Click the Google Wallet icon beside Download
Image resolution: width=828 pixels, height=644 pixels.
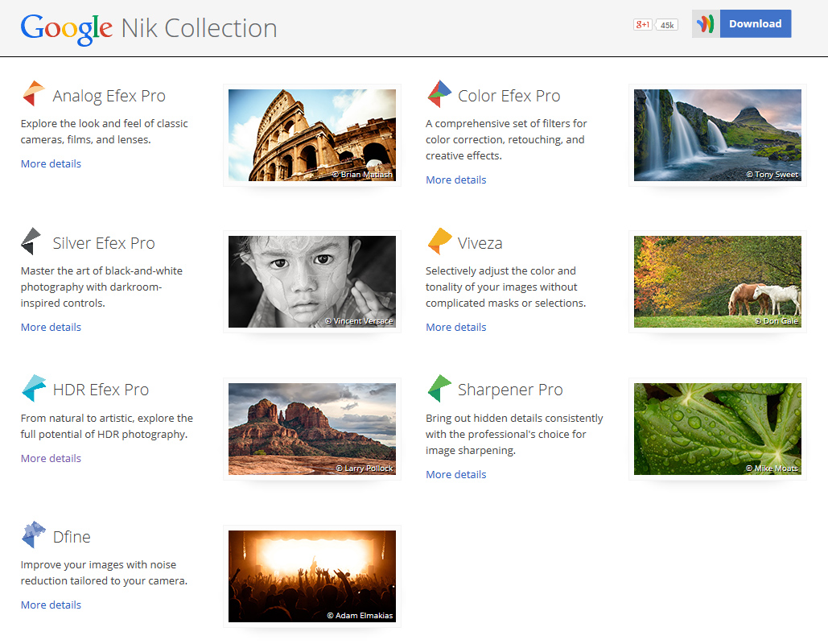pos(706,24)
